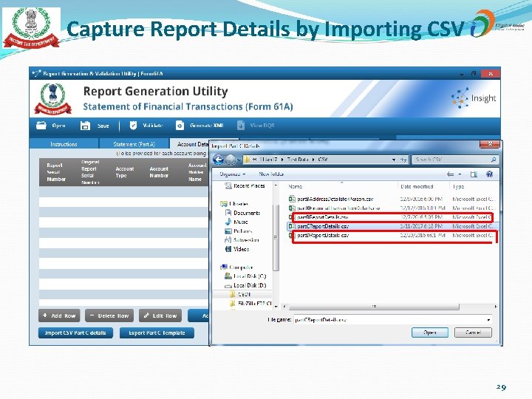Click the Excel icon of partBAddressDetailsforPerson.csv
Viewport: 532px width, 399px height.
(x=292, y=199)
